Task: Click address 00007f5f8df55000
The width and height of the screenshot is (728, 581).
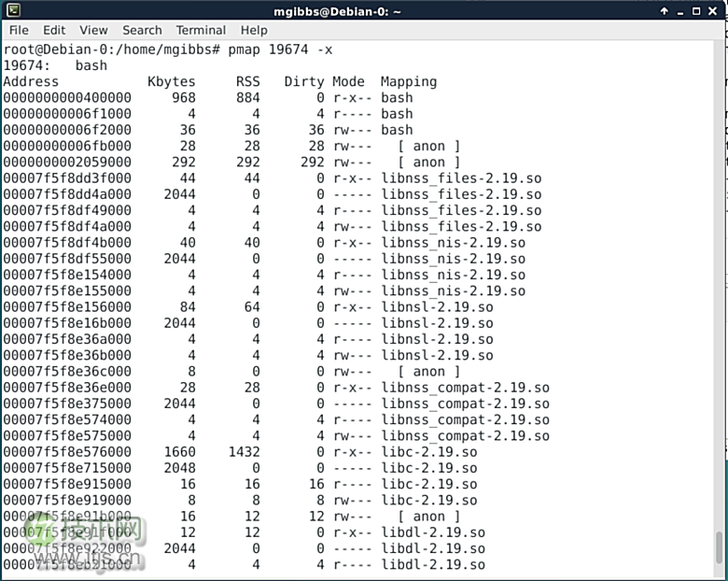Action: pyautogui.click(x=67, y=259)
